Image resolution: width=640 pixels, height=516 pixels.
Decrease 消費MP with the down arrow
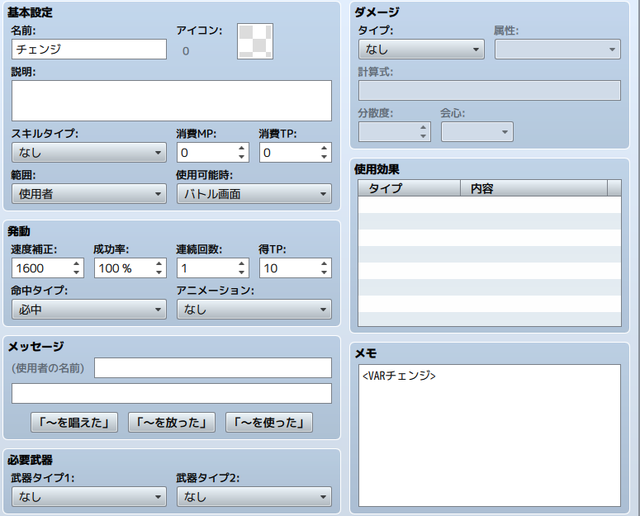(x=242, y=157)
